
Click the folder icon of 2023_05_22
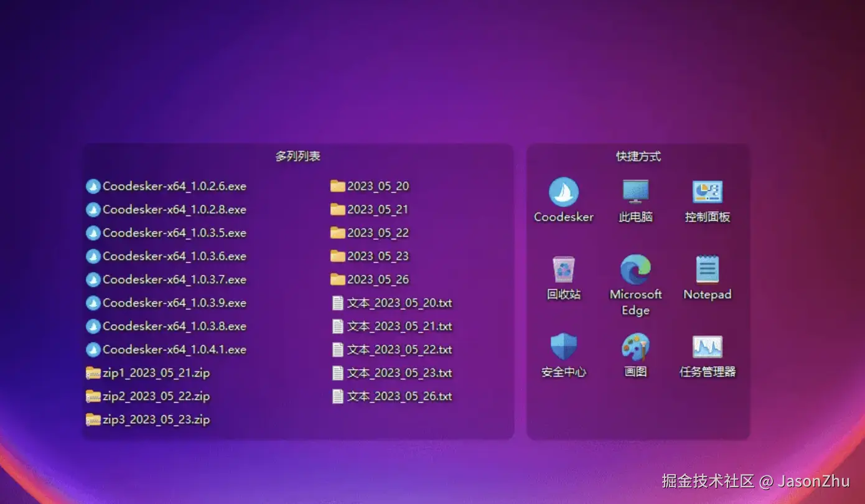click(x=338, y=233)
